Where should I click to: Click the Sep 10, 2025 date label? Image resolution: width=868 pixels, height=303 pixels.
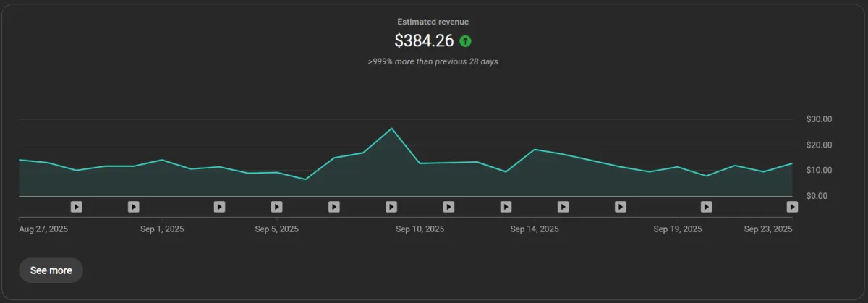[420, 229]
